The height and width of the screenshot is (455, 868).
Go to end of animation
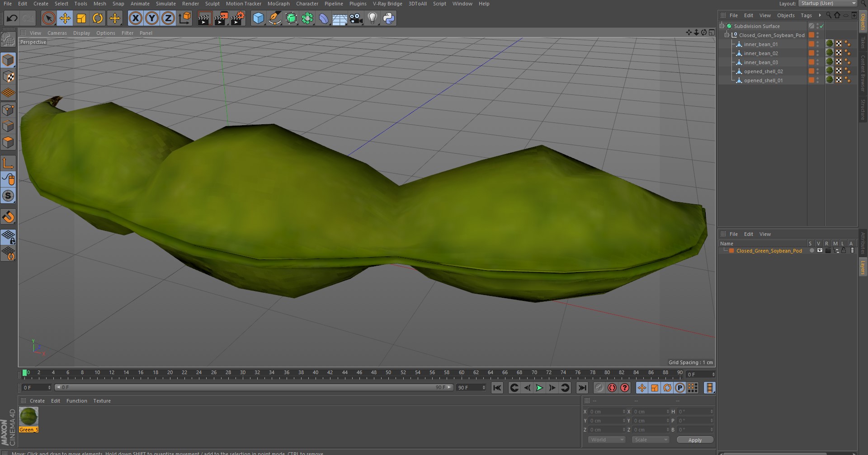pyautogui.click(x=582, y=388)
